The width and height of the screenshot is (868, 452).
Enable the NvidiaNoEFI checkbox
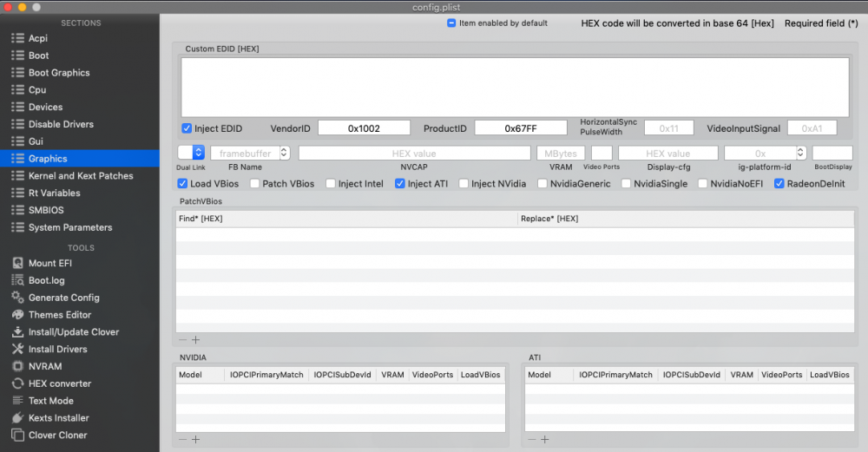702,184
